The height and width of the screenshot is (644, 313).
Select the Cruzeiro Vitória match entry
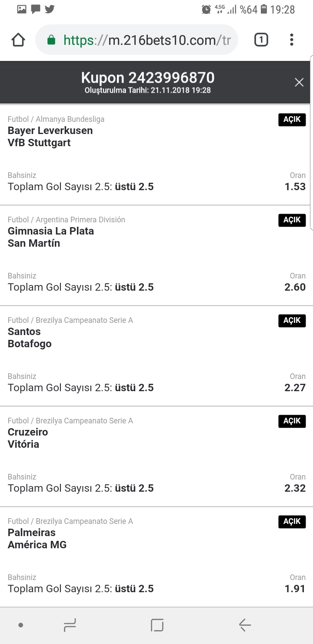(156, 456)
